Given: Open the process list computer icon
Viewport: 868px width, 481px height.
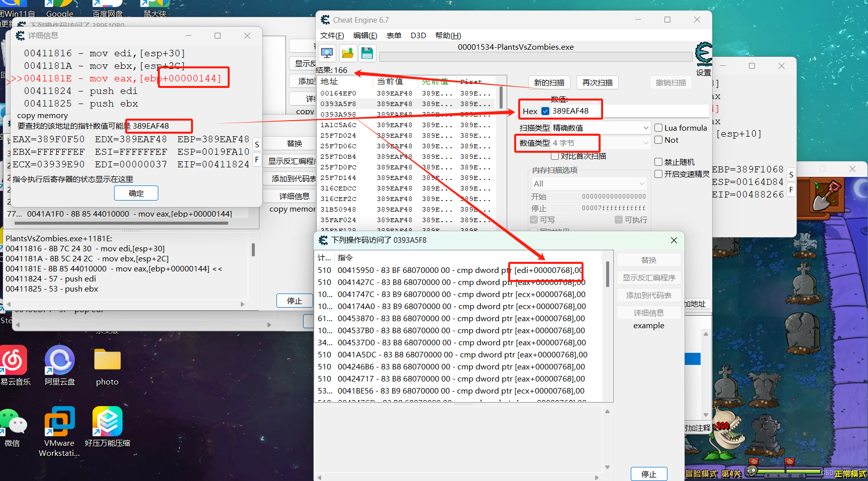Looking at the screenshot, I should pos(327,53).
